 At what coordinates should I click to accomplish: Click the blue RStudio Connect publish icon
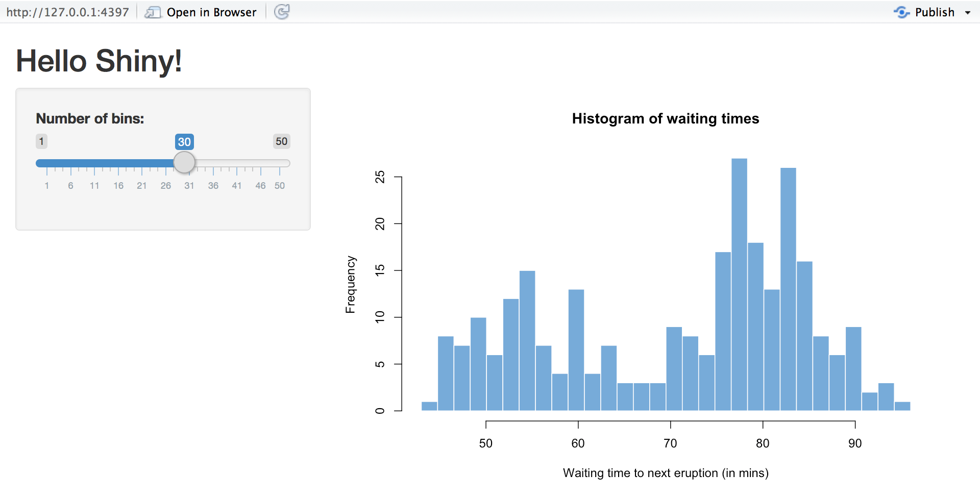pos(901,12)
